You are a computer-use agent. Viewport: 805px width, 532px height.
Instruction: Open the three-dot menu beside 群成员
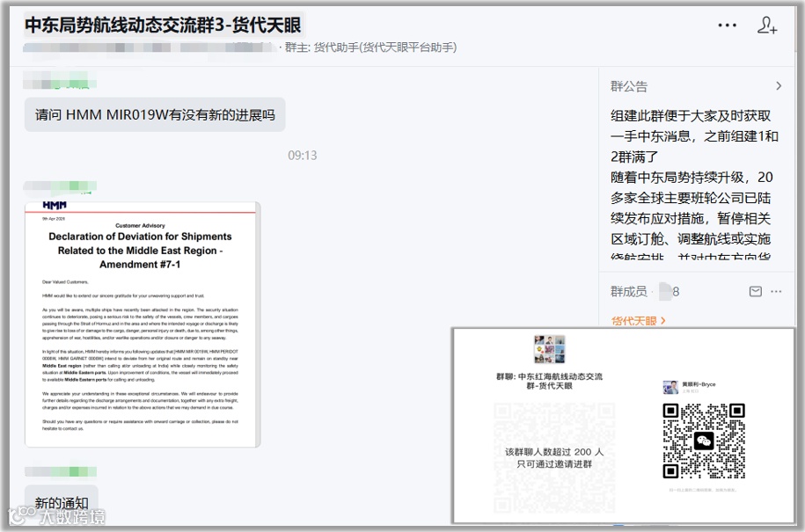pyautogui.click(x=776, y=291)
